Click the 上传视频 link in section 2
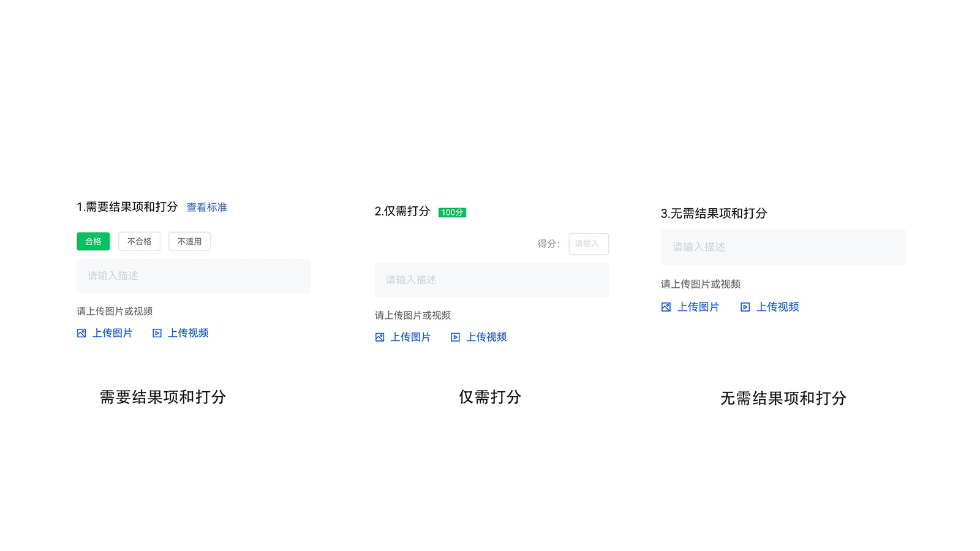This screenshot has height=551, width=980. coord(486,337)
